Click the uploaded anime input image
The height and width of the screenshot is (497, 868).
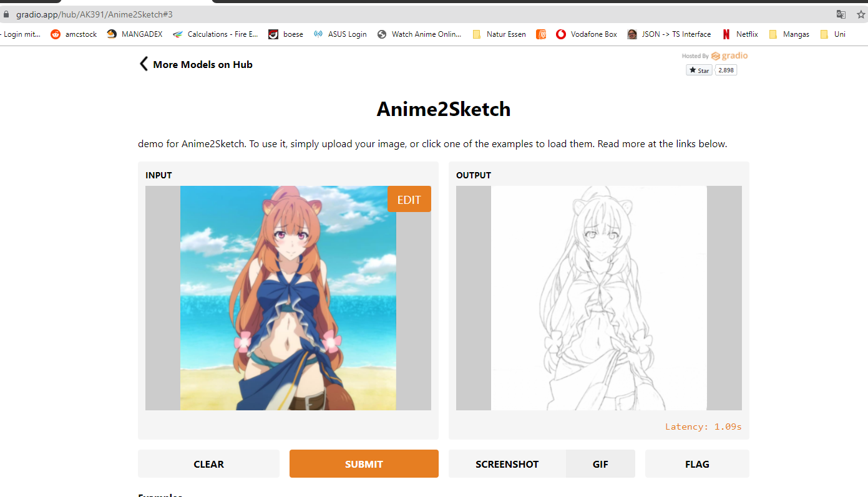click(288, 298)
